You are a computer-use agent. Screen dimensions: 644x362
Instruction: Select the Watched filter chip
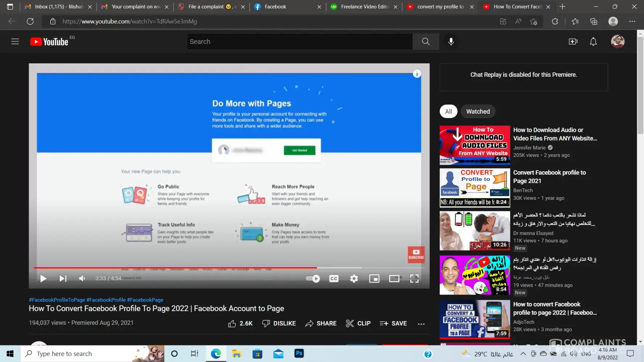pos(478,111)
